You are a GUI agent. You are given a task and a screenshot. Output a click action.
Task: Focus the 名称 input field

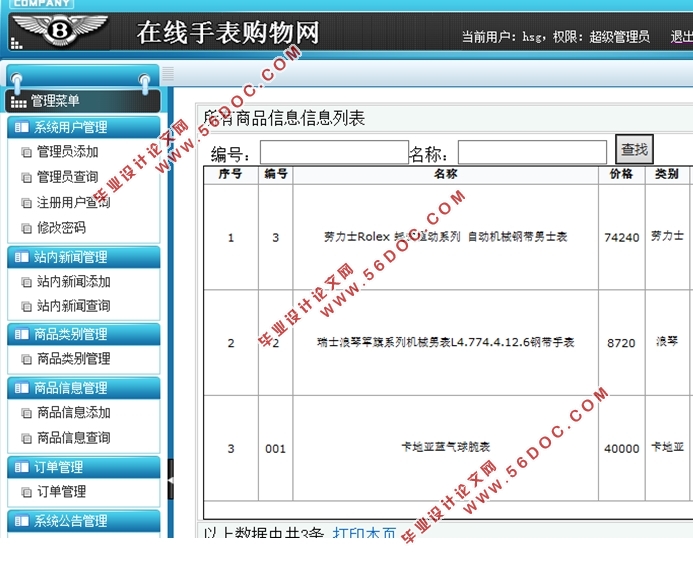pyautogui.click(x=532, y=152)
